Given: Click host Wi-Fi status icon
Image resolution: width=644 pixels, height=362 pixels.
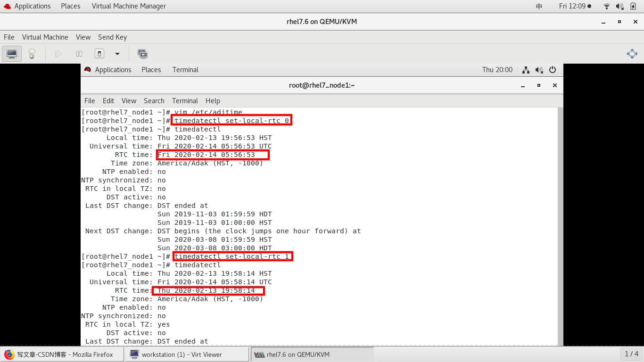Looking at the screenshot, I should tap(606, 6).
